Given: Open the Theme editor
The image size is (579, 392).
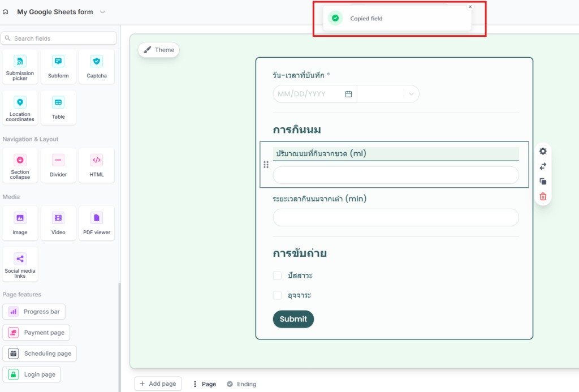Looking at the screenshot, I should click(x=158, y=50).
